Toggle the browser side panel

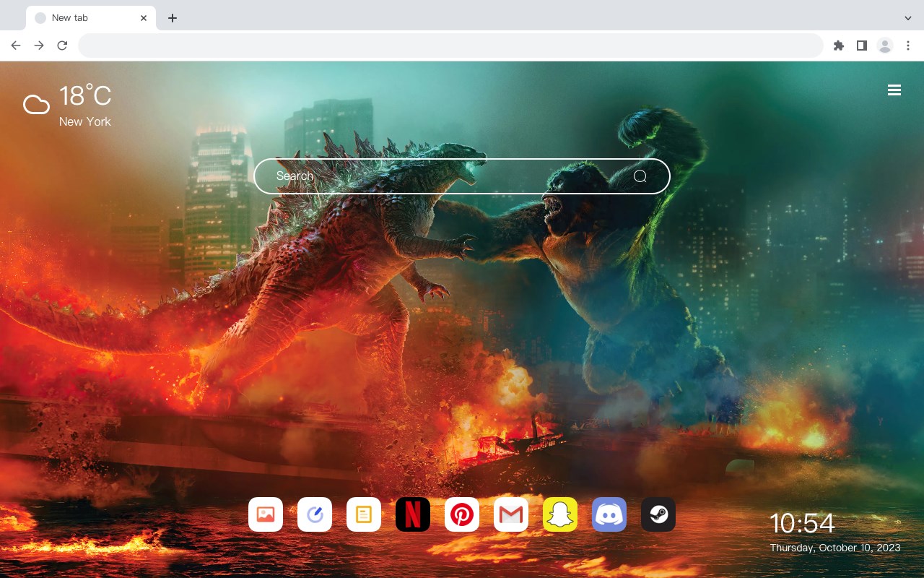click(x=861, y=46)
